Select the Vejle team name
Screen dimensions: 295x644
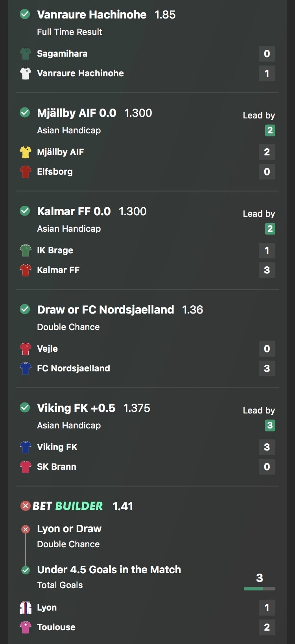click(47, 349)
